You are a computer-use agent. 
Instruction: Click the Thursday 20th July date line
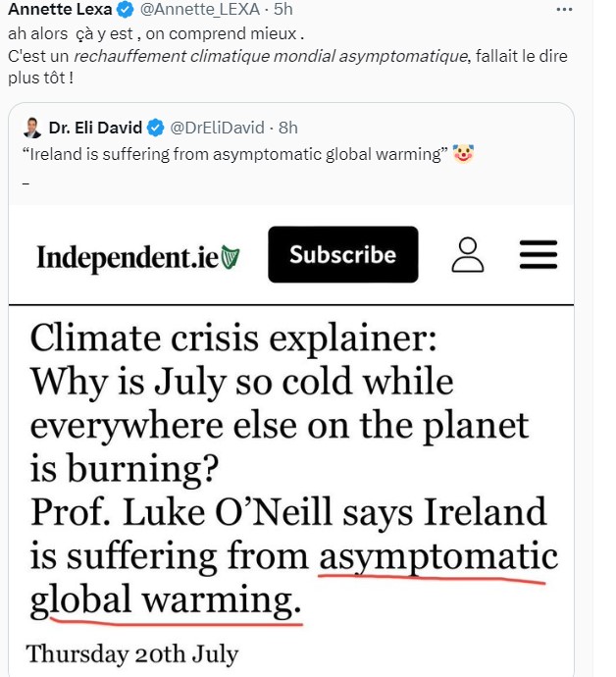131,652
